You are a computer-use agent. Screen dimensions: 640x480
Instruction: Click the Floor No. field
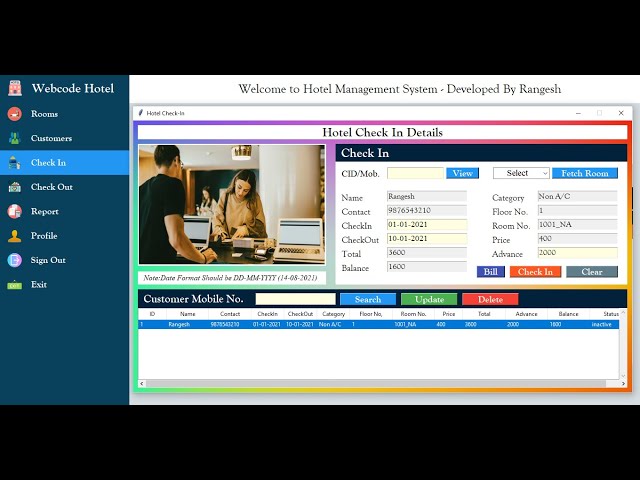pos(578,211)
